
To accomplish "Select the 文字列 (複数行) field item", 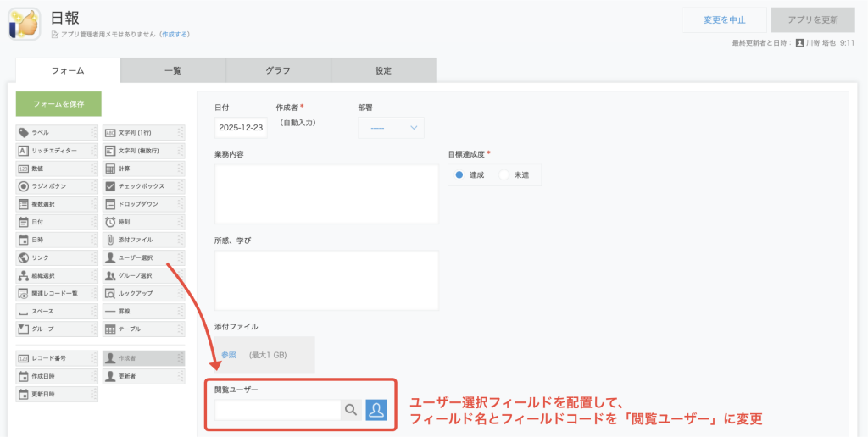I will click(x=144, y=151).
